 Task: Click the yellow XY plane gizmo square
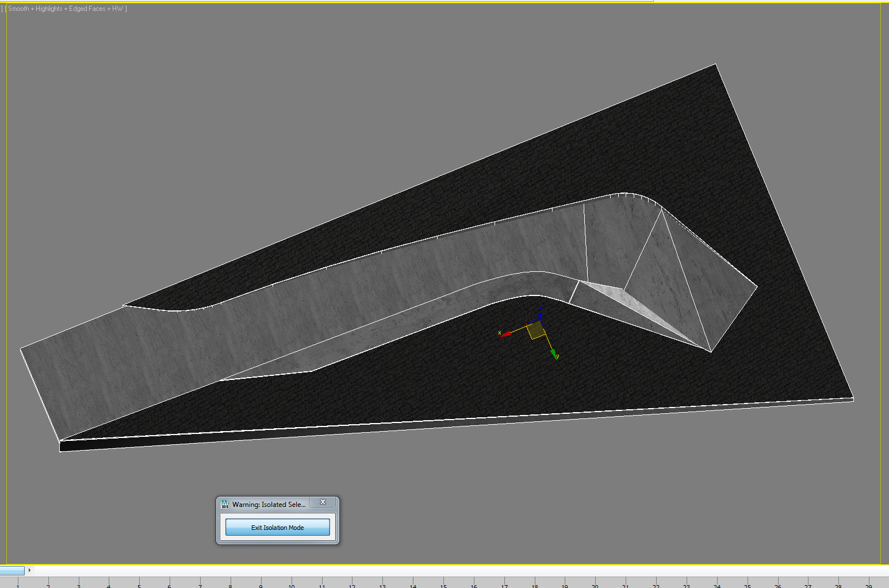535,330
